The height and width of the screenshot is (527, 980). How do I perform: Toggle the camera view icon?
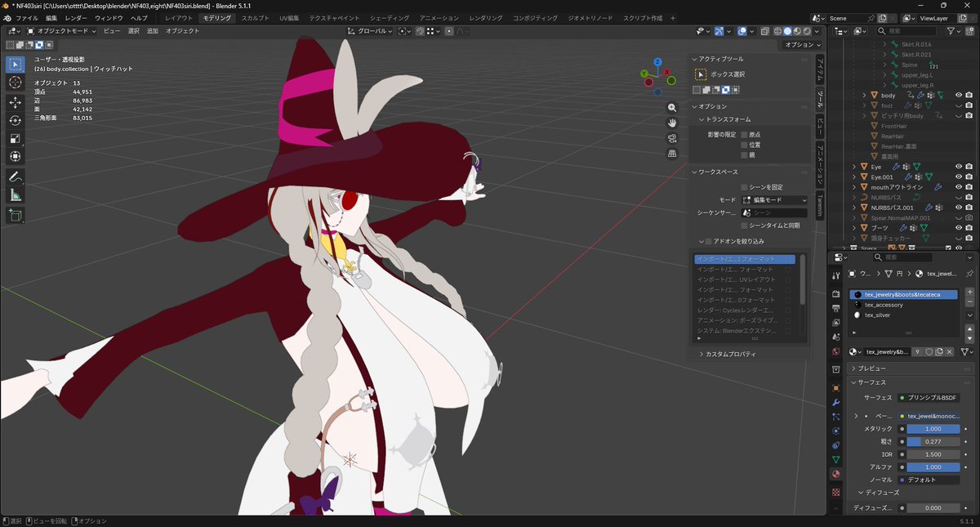coord(672,138)
